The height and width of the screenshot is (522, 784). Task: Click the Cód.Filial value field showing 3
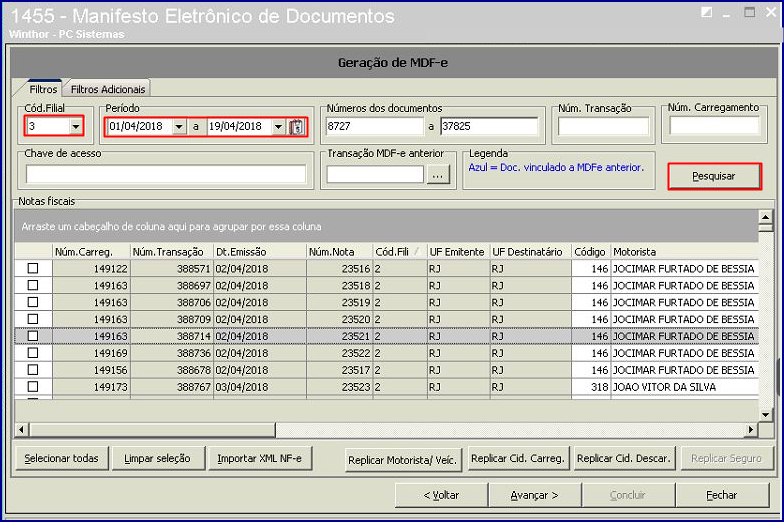[48, 126]
